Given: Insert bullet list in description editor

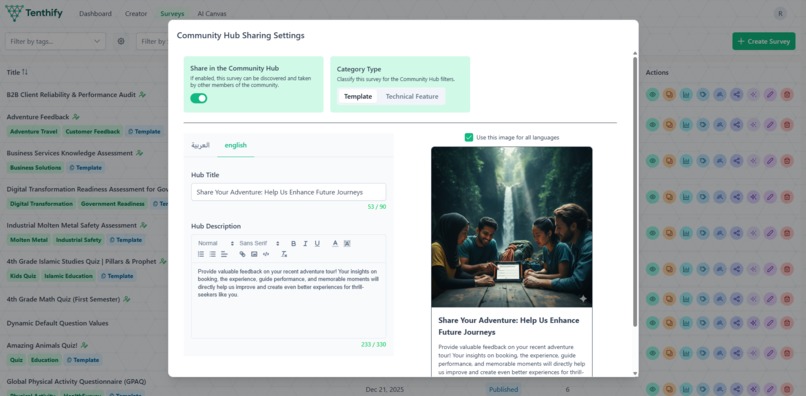Looking at the screenshot, I should (x=213, y=254).
